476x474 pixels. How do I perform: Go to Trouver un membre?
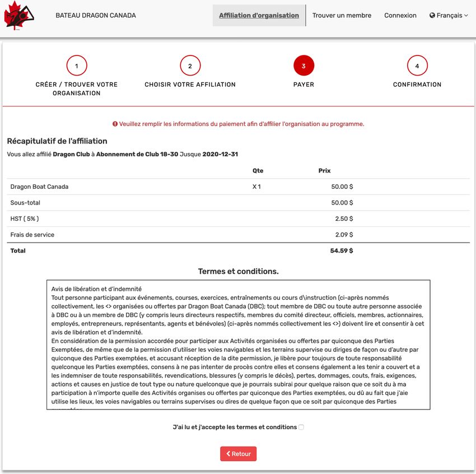342,16
